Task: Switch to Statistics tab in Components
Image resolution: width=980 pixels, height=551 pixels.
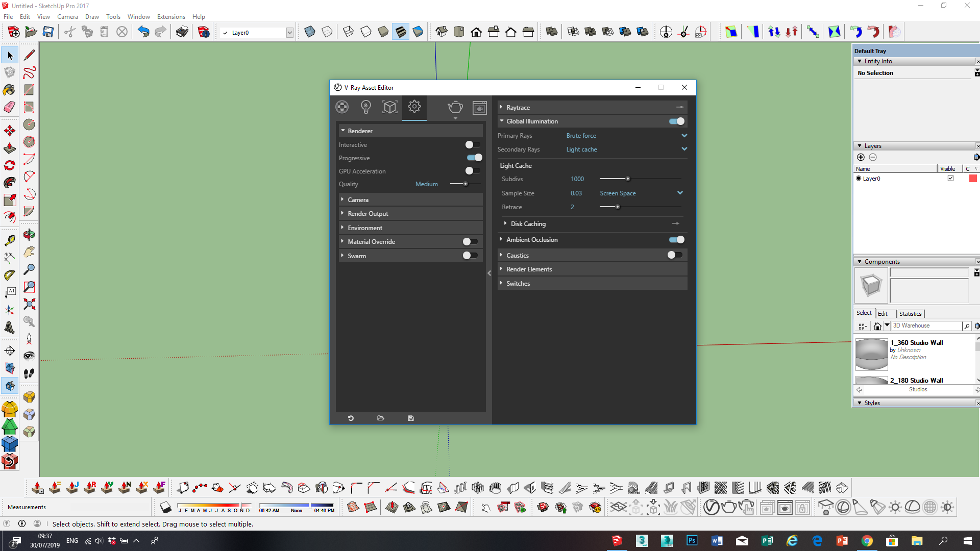Action: coord(910,314)
